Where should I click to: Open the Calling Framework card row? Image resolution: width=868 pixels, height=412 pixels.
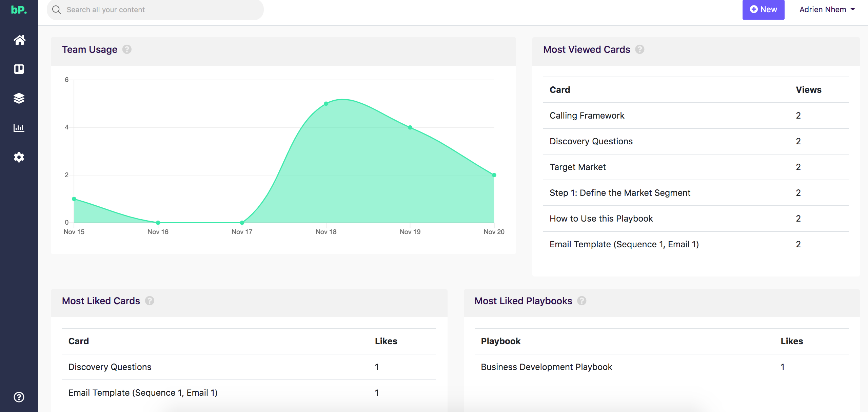point(587,116)
